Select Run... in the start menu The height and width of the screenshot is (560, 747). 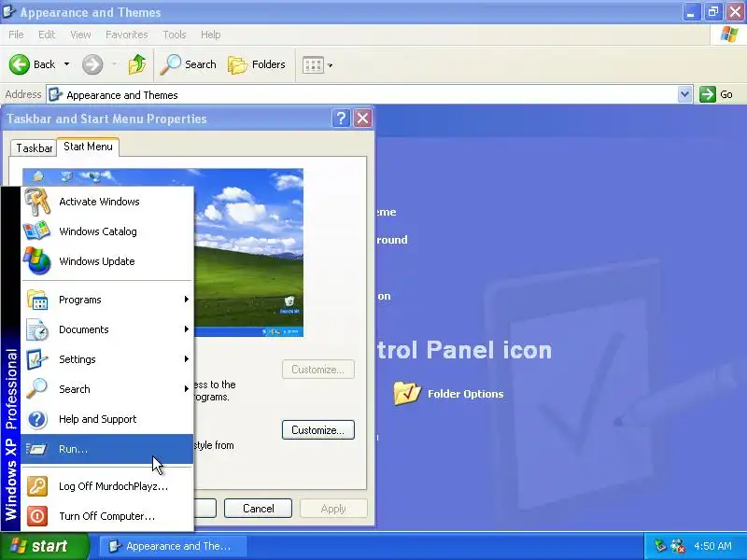click(x=107, y=449)
